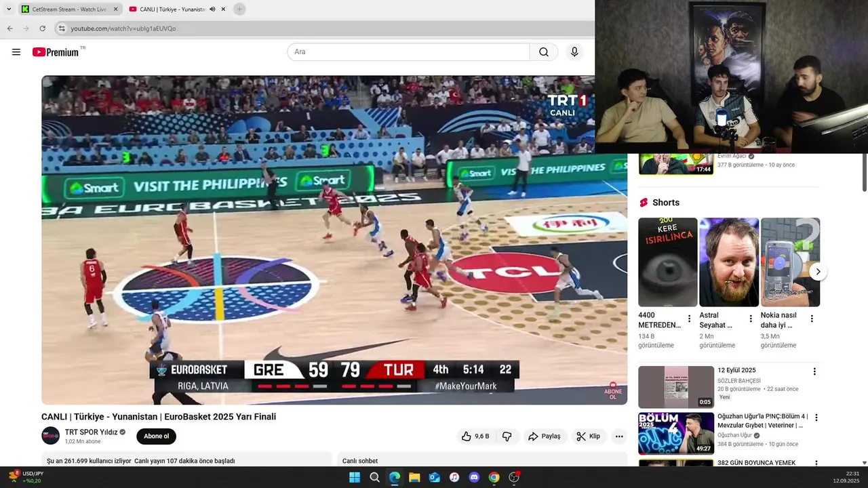Image resolution: width=868 pixels, height=488 pixels.
Task: Open the USD/JPY taskbar widget
Action: tap(26, 477)
